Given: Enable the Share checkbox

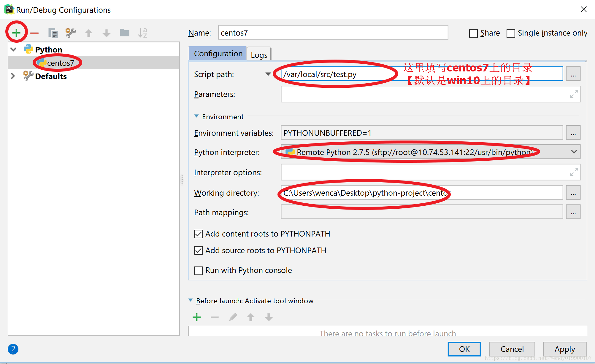Looking at the screenshot, I should 473,33.
